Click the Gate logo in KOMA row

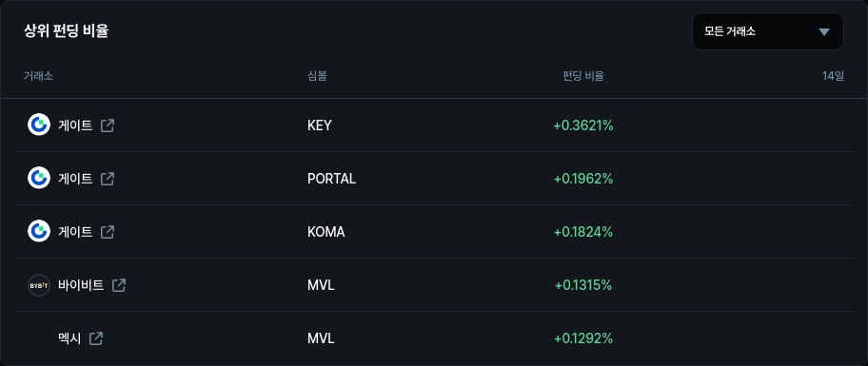click(39, 231)
